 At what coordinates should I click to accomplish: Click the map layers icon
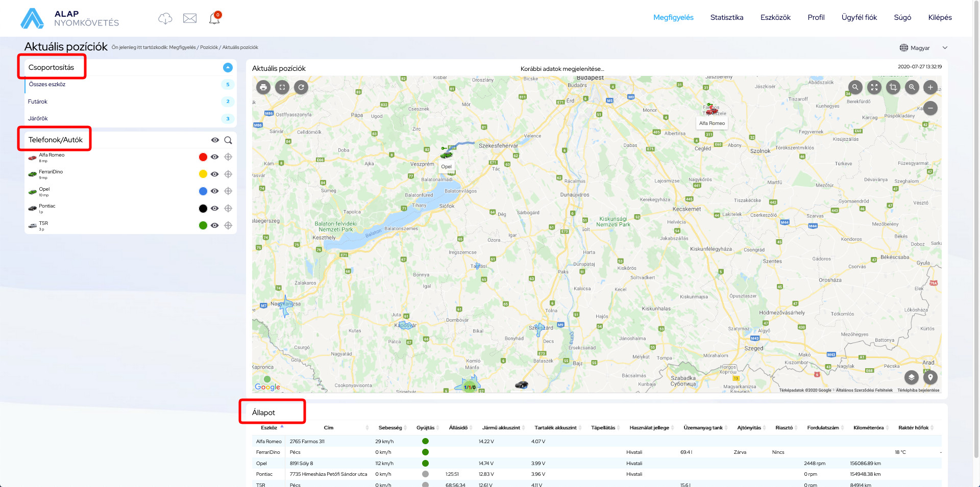tap(911, 377)
